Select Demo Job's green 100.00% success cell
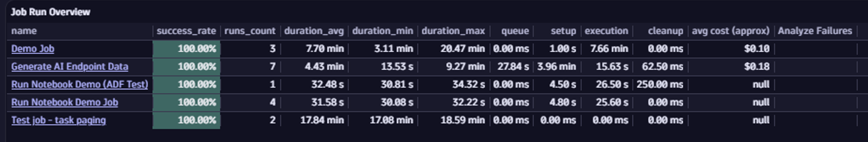868x142 pixels. [x=186, y=49]
